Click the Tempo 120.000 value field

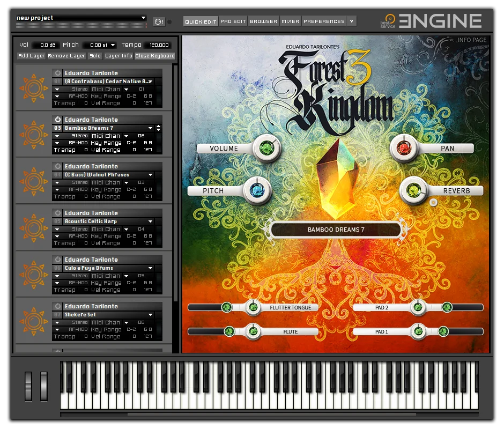click(x=159, y=45)
